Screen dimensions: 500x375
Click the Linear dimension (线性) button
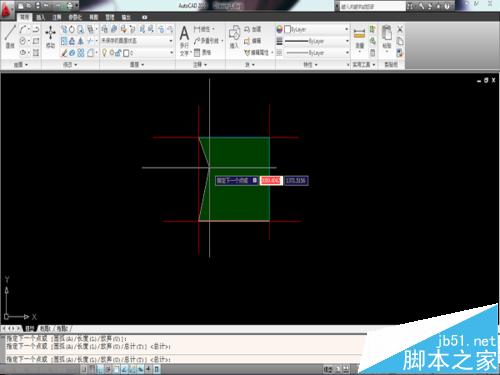point(204,29)
